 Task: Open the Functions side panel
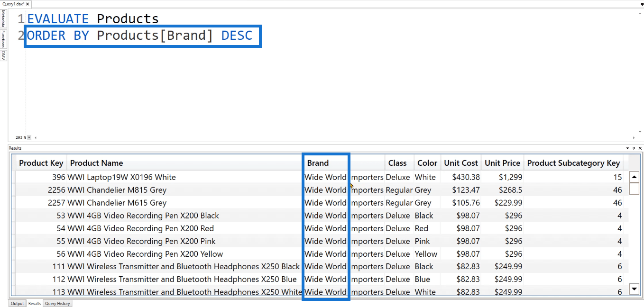coord(3,39)
